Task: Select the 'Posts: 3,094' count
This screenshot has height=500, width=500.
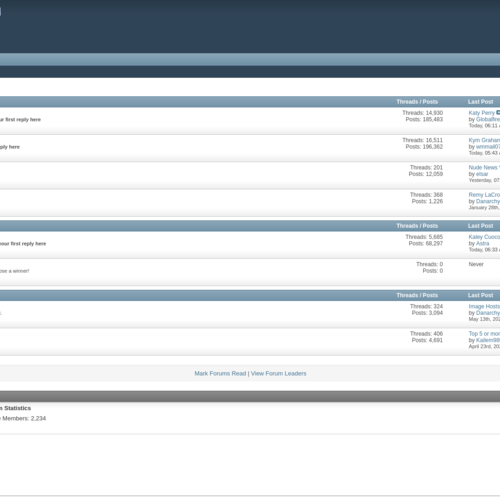Action: coord(427,313)
